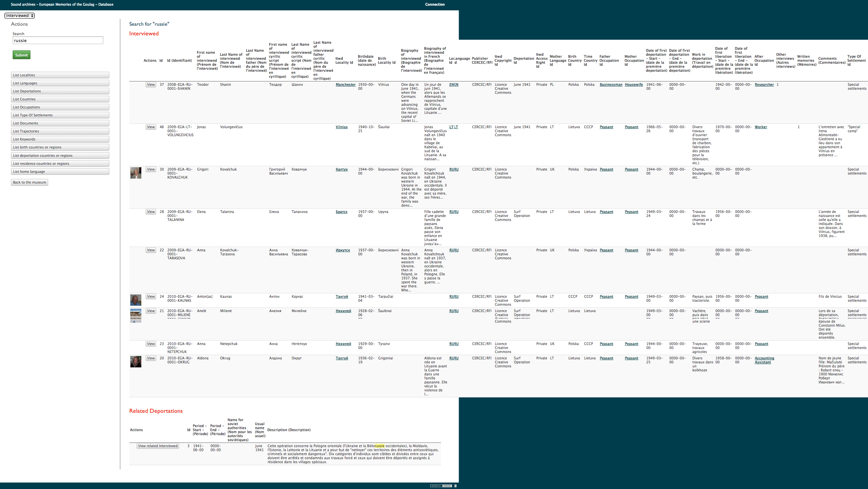Click the Connection link in header

point(435,4)
